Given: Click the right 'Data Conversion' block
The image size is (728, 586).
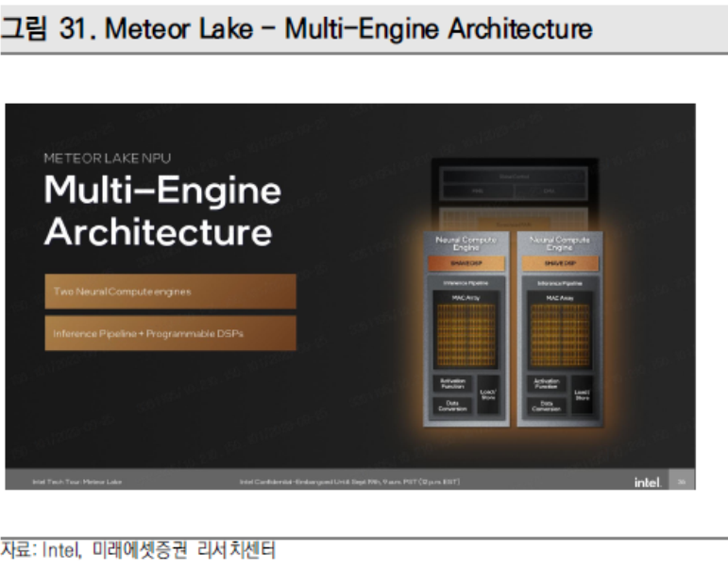Looking at the screenshot, I should 547,406.
